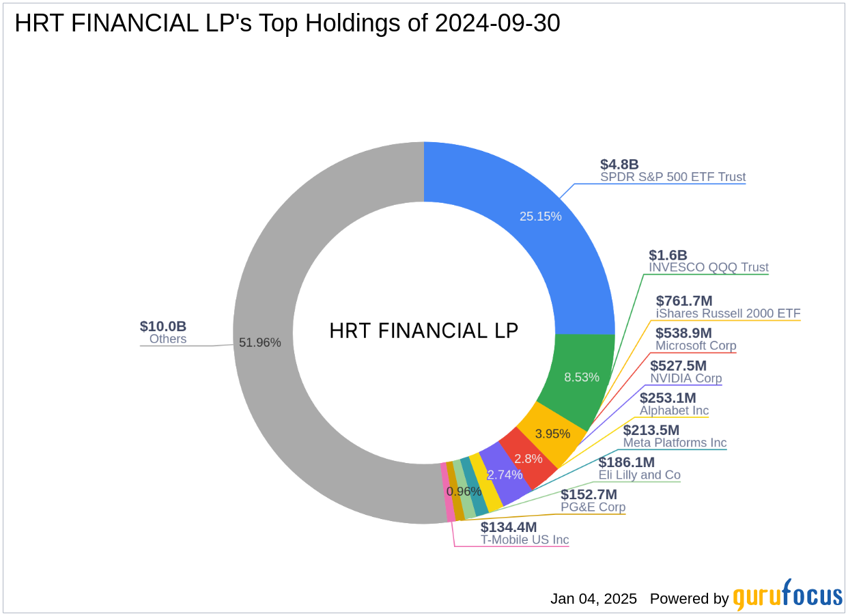
Task: Click the $253.1M value label
Action: [x=668, y=397]
